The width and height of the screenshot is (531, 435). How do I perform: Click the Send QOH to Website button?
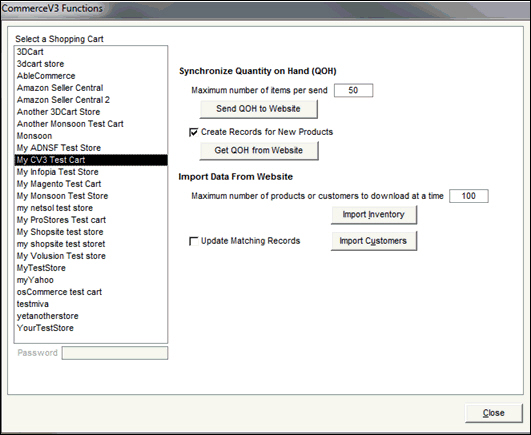coord(258,109)
